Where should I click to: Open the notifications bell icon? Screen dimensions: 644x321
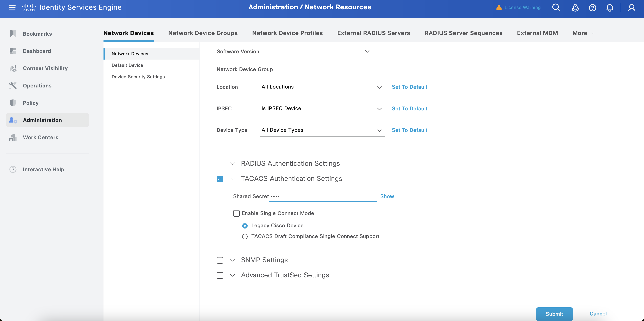click(609, 8)
